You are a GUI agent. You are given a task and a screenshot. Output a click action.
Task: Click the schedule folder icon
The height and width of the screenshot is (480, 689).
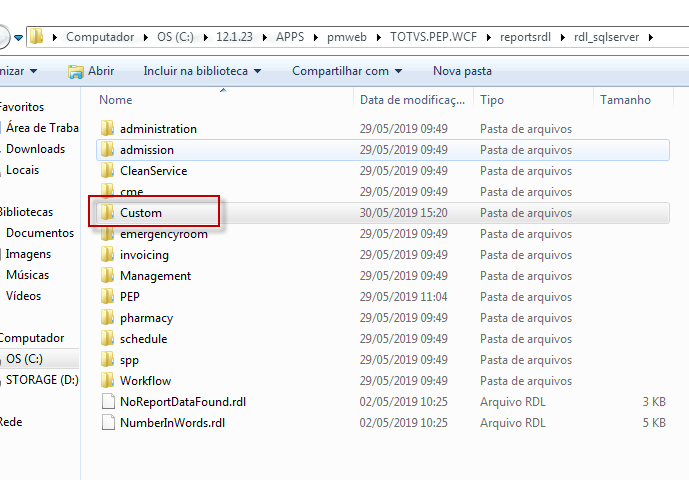[x=107, y=338]
